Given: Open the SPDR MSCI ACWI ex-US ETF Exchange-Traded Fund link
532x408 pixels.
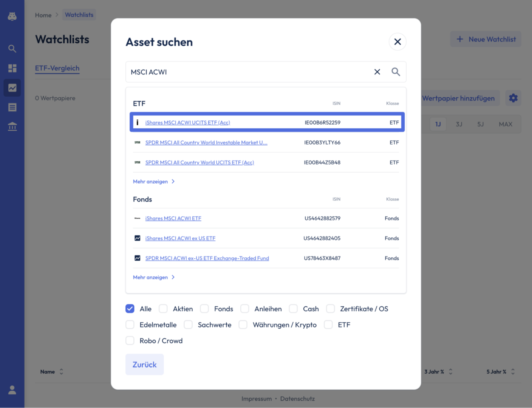Looking at the screenshot, I should click(207, 258).
